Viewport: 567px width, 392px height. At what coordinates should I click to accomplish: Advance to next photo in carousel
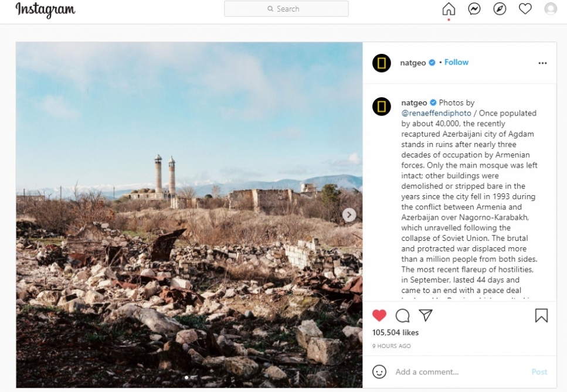349,215
